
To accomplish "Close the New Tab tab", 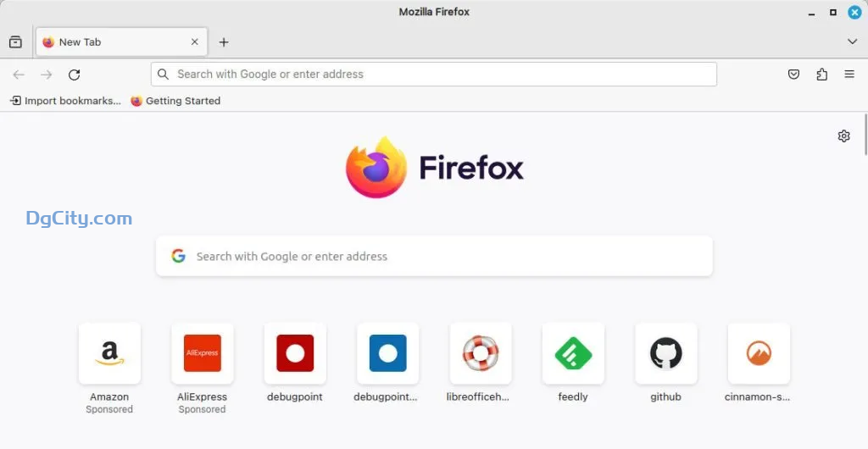I will (194, 42).
